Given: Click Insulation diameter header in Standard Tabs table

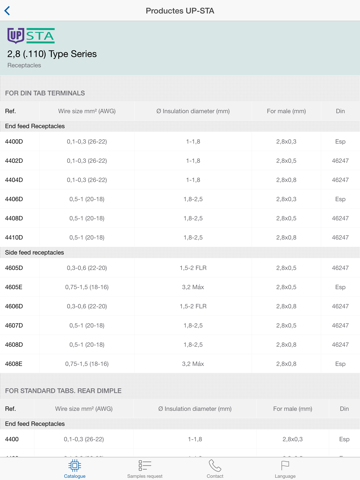Looking at the screenshot, I should click(x=195, y=409).
